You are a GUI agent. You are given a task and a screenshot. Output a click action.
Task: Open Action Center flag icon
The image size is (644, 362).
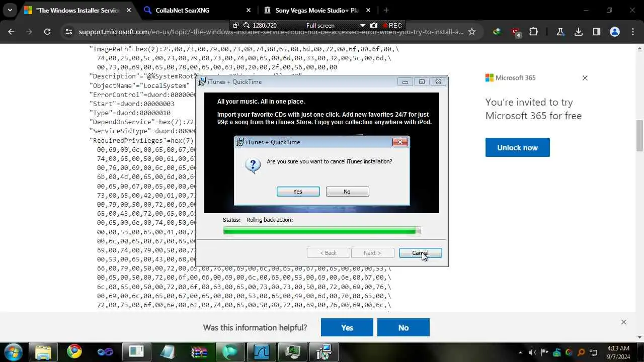545,352
